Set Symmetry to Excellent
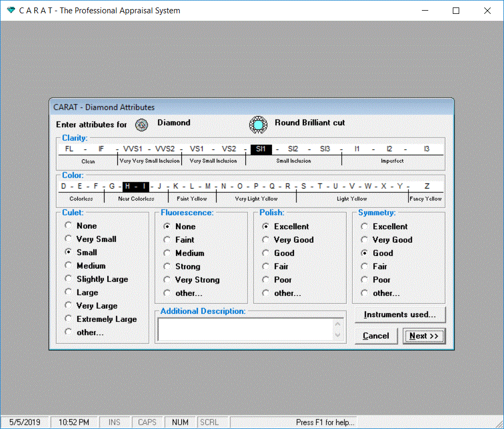This screenshot has width=504, height=429. pyautogui.click(x=365, y=226)
